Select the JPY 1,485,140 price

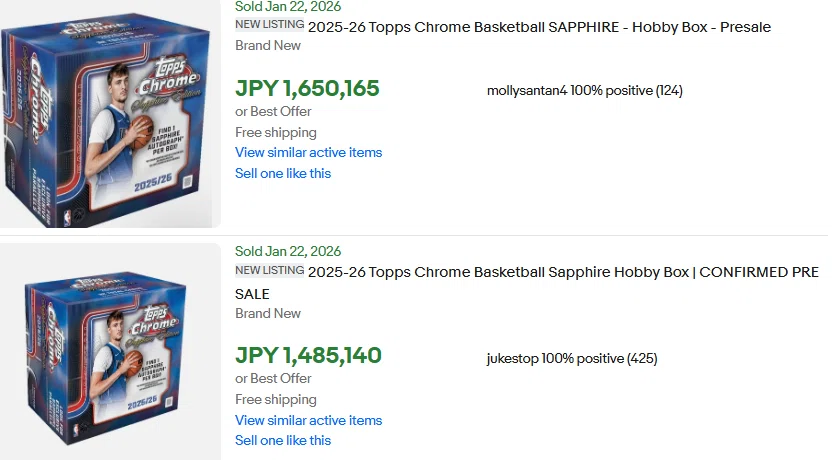[309, 355]
